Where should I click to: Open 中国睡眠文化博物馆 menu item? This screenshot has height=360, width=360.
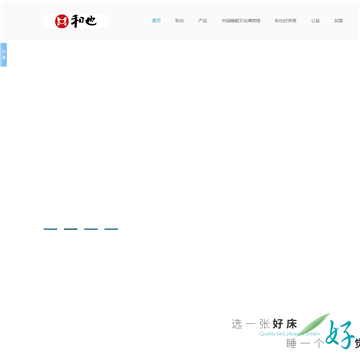(x=241, y=21)
